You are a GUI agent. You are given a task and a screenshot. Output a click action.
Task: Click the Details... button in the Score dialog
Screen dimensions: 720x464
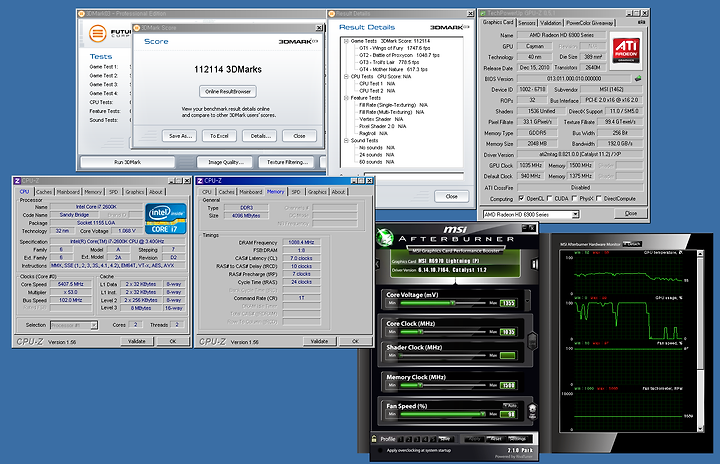click(260, 136)
